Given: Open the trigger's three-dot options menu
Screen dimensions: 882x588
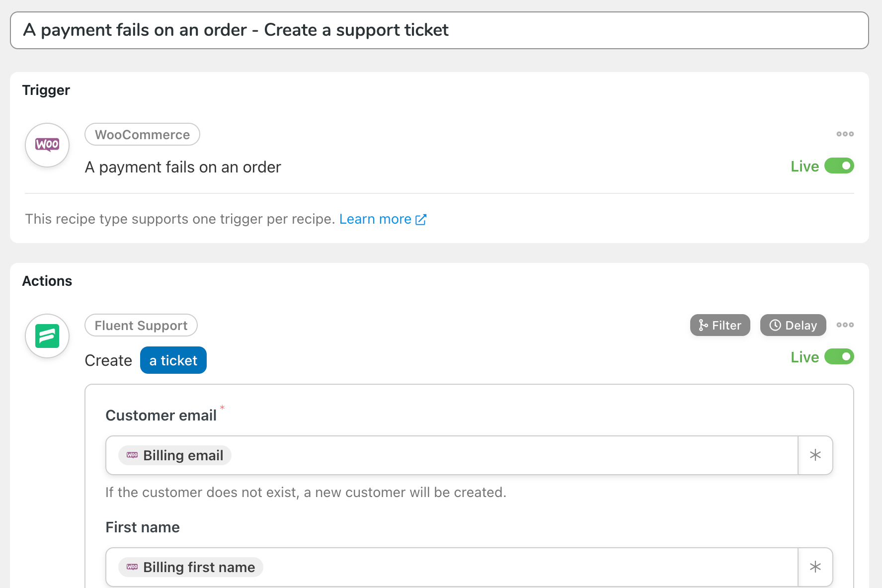Looking at the screenshot, I should (845, 134).
